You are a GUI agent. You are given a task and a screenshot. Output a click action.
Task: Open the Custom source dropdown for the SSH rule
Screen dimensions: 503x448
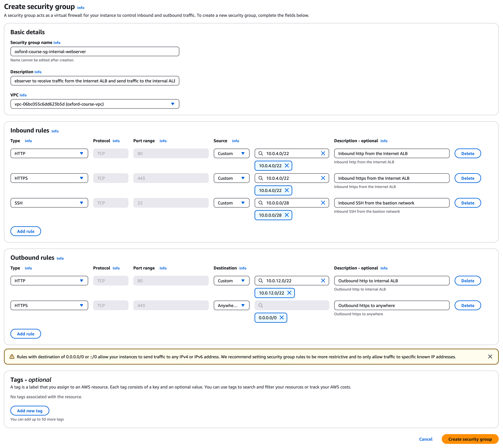coord(231,203)
